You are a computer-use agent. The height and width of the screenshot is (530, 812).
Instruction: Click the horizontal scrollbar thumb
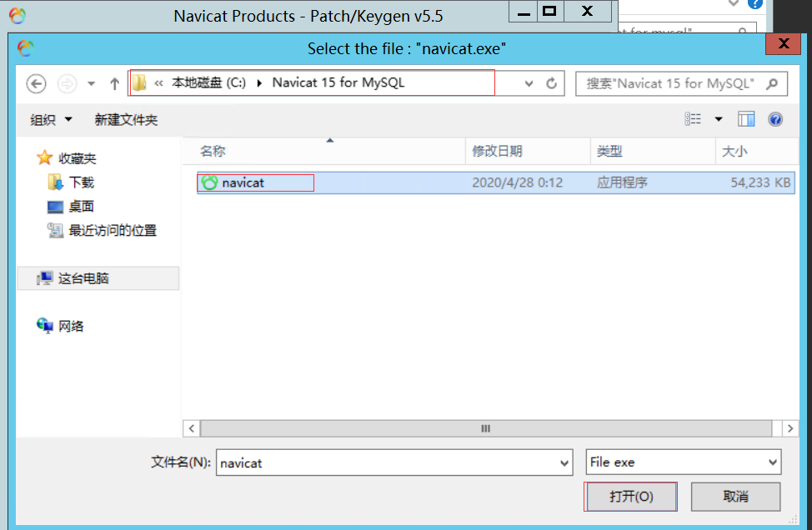(x=486, y=428)
